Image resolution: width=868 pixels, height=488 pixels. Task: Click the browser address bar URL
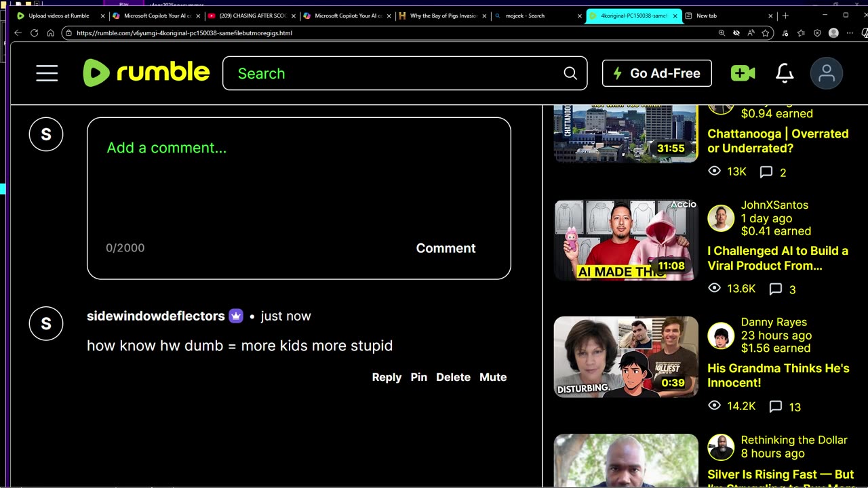tap(184, 33)
